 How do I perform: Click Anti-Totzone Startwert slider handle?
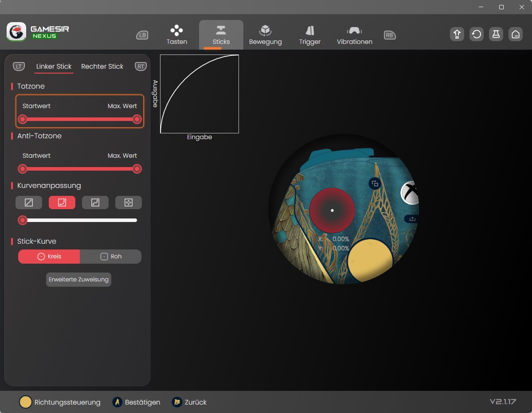click(23, 169)
